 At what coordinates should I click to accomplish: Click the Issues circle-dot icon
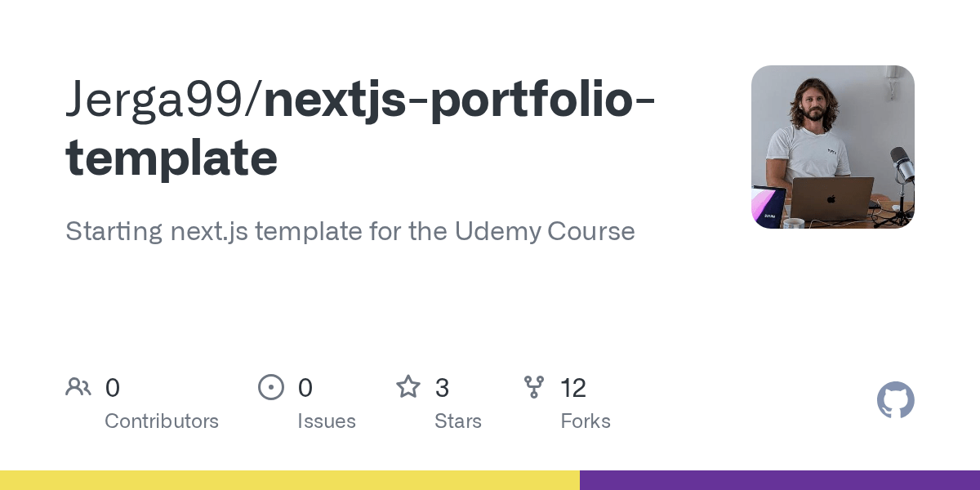pos(271,387)
